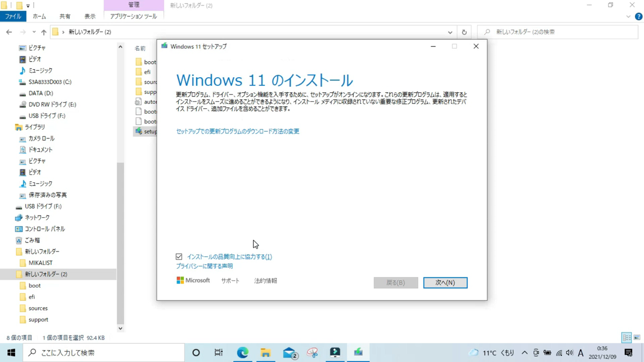Select ごみ箱 in navigation pane

click(x=32, y=240)
